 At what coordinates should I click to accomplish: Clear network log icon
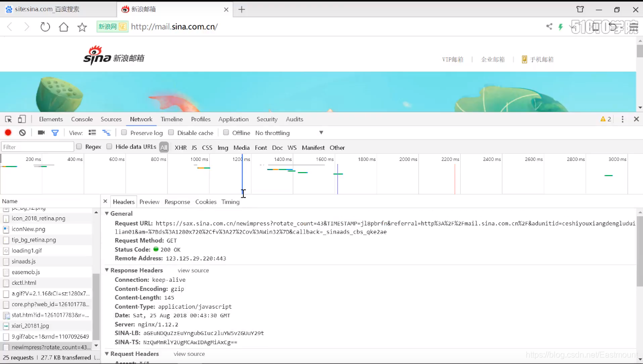tap(22, 133)
